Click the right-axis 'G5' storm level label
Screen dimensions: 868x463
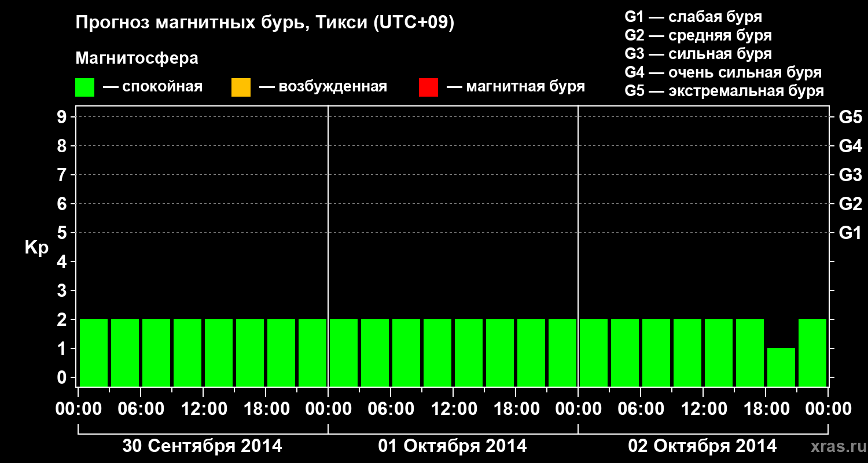point(851,117)
